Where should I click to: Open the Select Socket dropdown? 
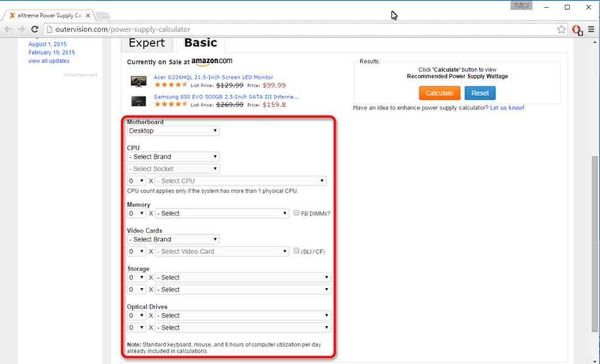[x=173, y=169]
